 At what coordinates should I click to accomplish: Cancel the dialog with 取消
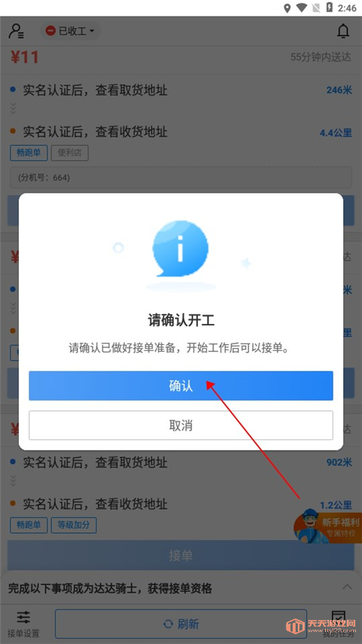[x=180, y=425]
